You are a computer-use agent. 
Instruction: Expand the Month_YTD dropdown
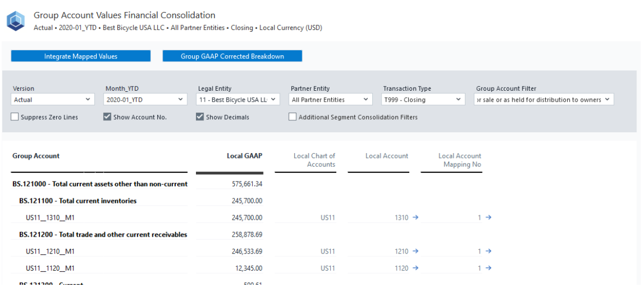(145, 99)
